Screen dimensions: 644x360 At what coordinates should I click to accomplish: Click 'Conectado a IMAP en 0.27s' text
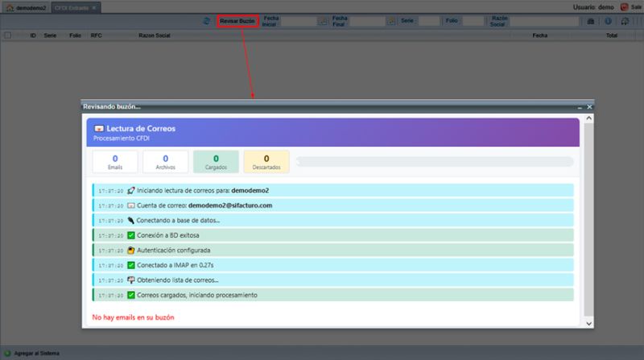175,265
